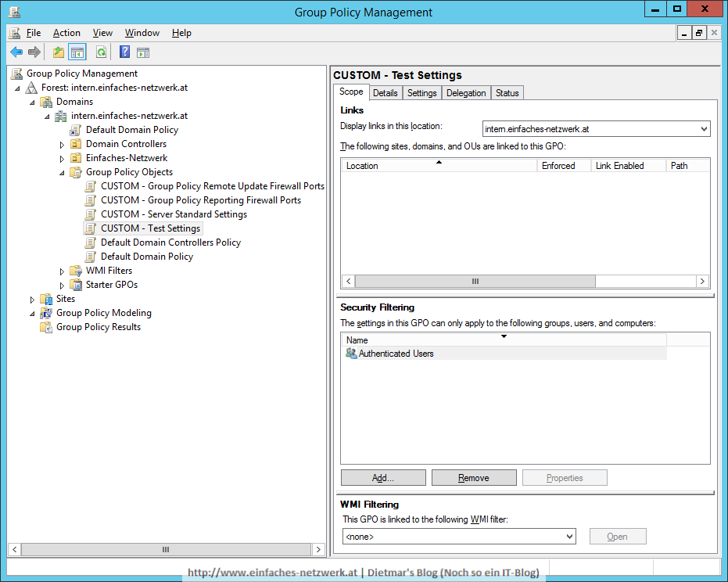
Task: Click the Group Policy Modeling icon
Action: [x=46, y=313]
